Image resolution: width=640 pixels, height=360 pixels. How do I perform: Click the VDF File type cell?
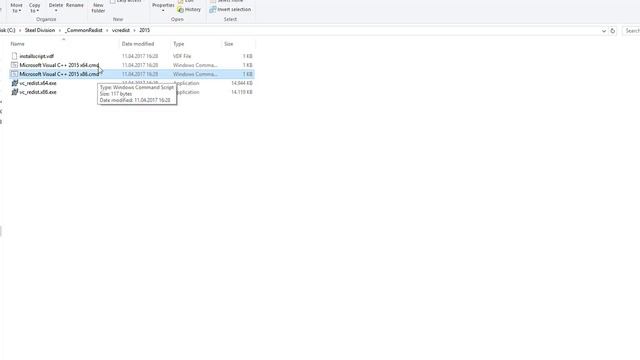click(x=182, y=56)
